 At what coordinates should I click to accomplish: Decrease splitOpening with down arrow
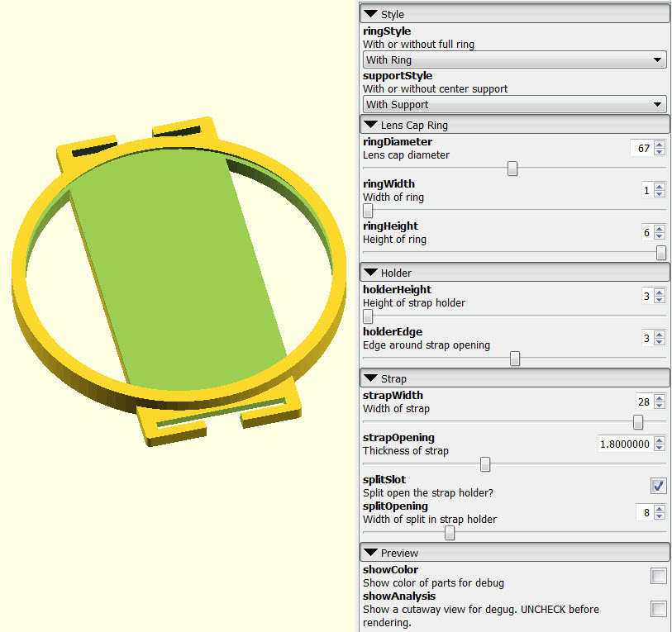pos(660,516)
